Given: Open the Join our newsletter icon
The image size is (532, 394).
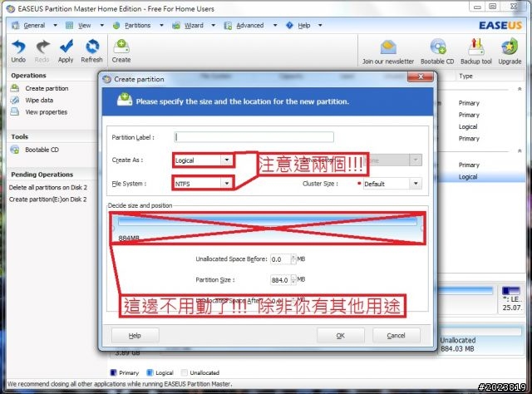Looking at the screenshot, I should [x=388, y=47].
